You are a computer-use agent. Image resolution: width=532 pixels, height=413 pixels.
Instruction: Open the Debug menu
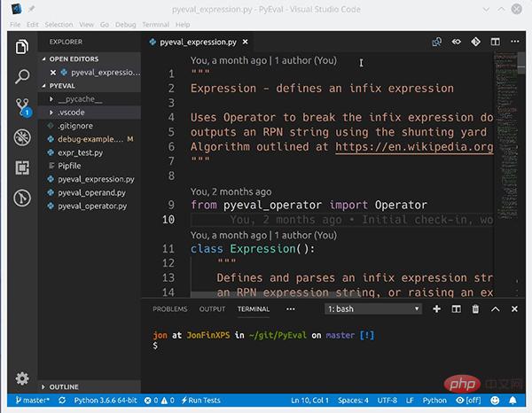pyautogui.click(x=125, y=25)
